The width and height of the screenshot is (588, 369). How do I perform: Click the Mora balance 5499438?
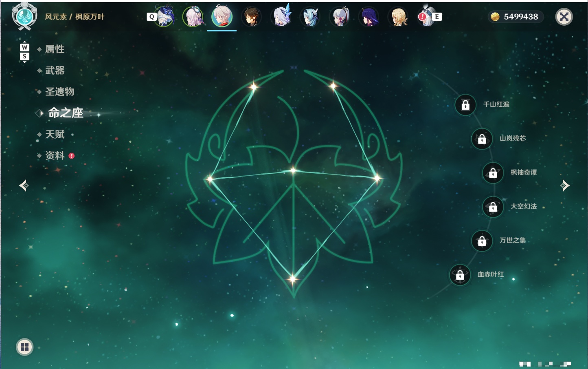click(521, 17)
